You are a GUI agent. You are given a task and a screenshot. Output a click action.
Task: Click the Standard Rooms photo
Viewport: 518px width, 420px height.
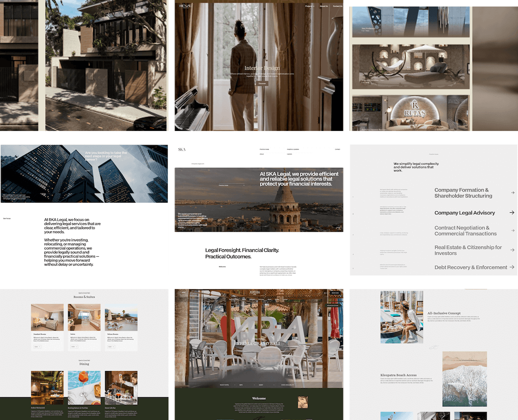coord(47,317)
